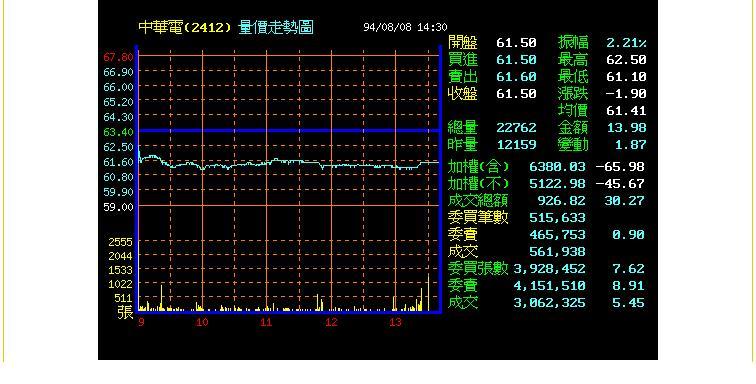Image resolution: width=756 pixels, height=384 pixels.
Task: Click the 收盤 closing price value
Action: (516, 94)
